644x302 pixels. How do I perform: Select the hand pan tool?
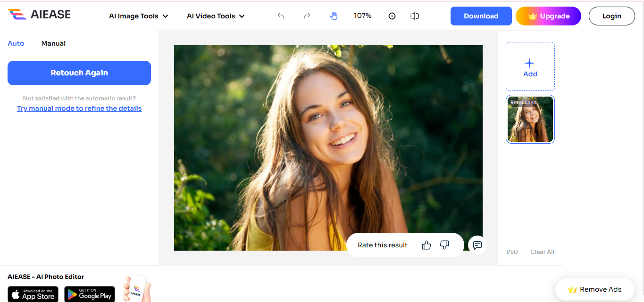point(334,16)
